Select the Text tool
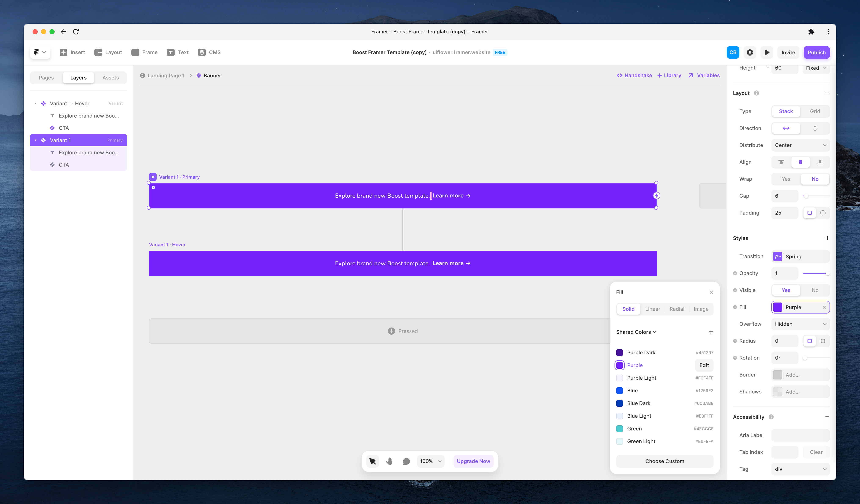 point(178,52)
